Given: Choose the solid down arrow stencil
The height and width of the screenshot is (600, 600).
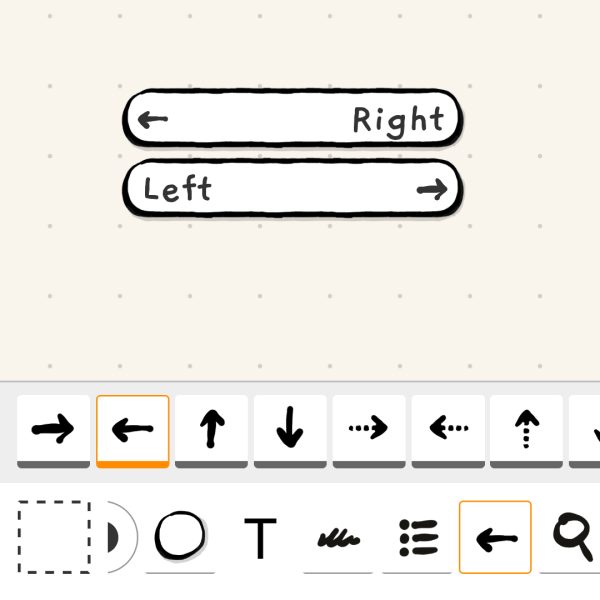Looking at the screenshot, I should [290, 431].
